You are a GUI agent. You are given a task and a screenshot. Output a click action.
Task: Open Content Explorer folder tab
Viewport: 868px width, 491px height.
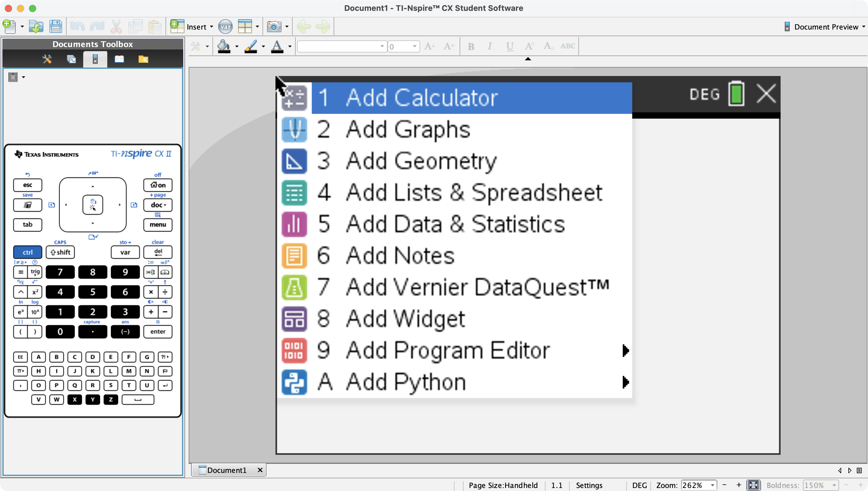143,59
